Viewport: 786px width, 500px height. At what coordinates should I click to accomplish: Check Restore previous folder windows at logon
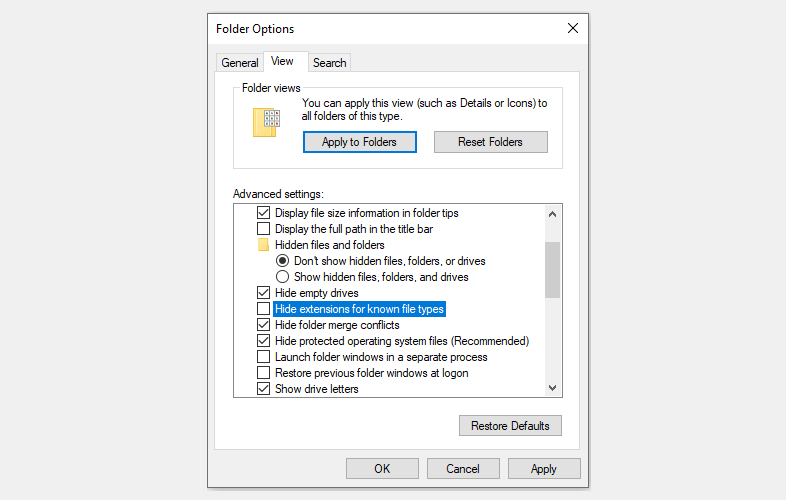263,373
